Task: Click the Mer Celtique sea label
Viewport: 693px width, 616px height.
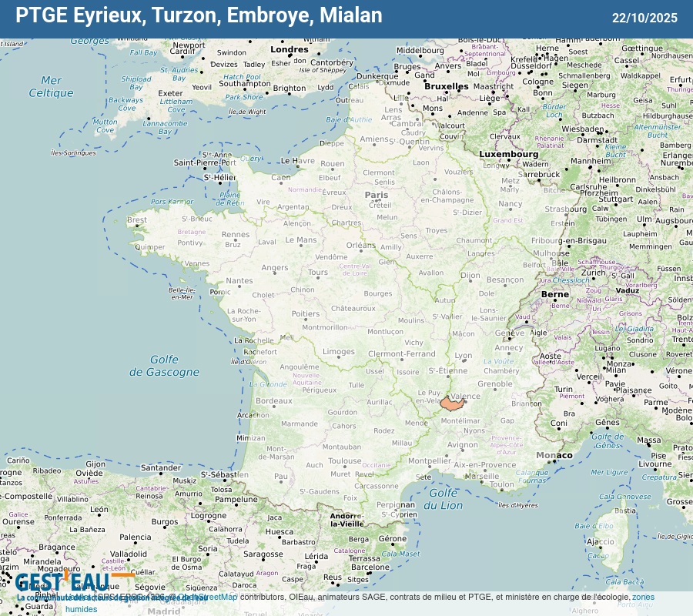Action: pos(51,86)
